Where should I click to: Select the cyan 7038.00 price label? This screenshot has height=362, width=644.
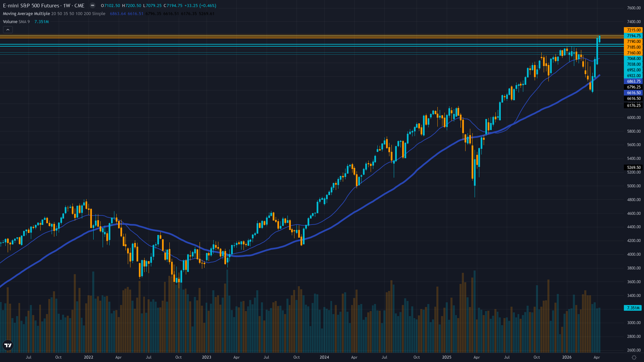coord(633,64)
